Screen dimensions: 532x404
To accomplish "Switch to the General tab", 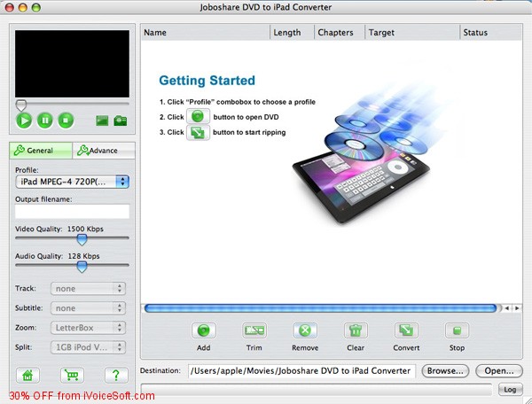I will [x=41, y=150].
